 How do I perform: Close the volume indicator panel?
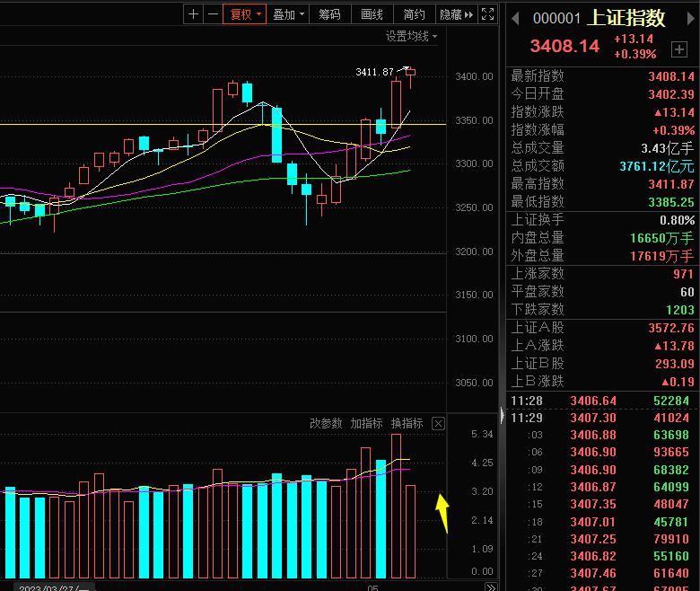(x=438, y=423)
